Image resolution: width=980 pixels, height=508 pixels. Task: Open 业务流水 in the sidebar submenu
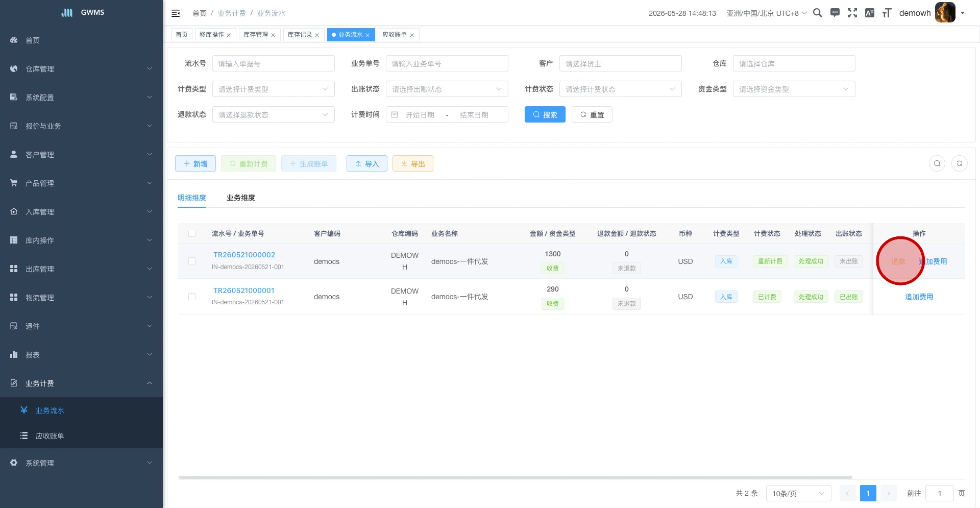coord(82,410)
